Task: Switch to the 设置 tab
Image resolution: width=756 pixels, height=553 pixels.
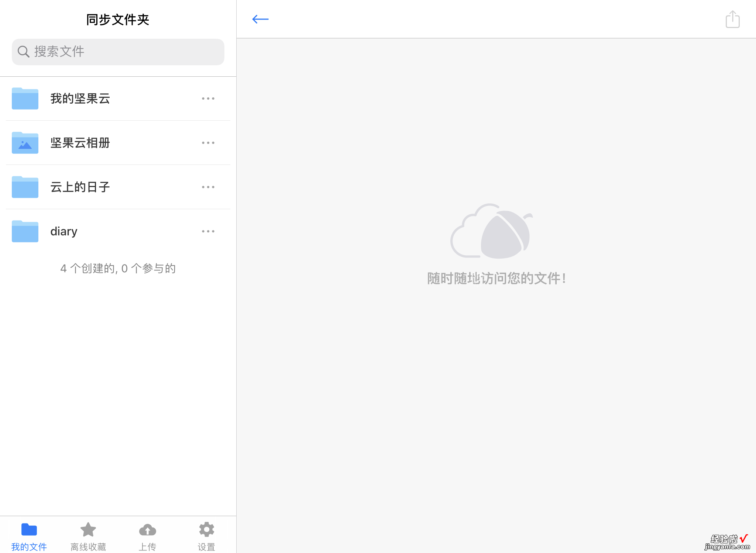Action: tap(206, 537)
